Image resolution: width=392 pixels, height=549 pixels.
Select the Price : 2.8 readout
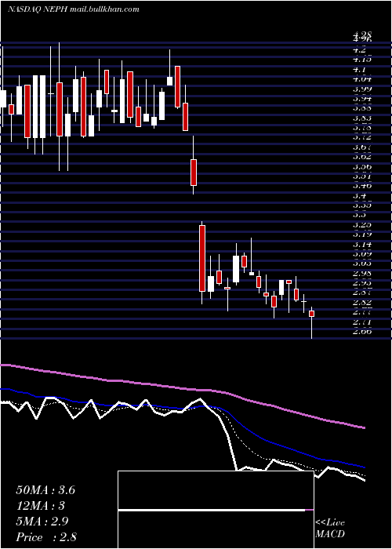pos(46,536)
